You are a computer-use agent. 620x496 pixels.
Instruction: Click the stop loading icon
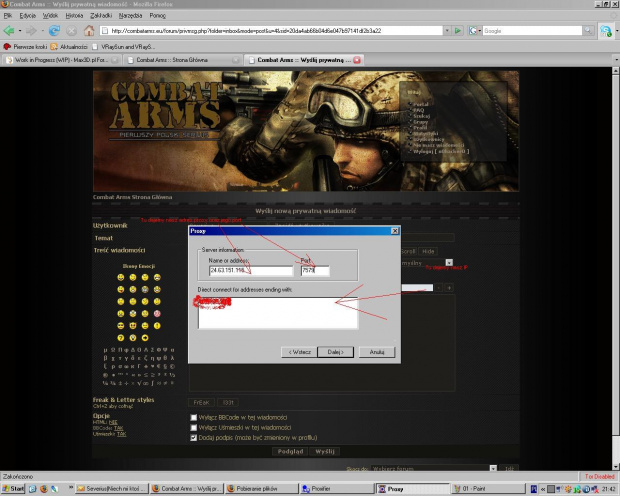pos(72,31)
